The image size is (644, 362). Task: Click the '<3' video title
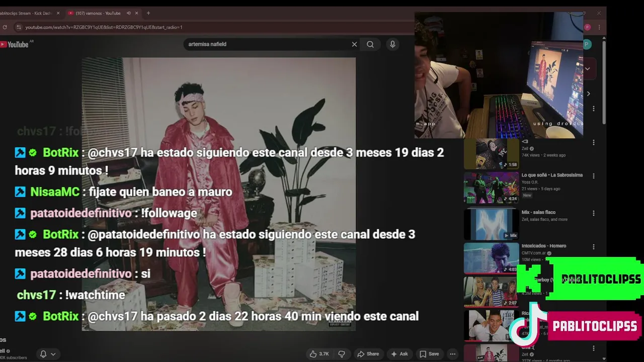[x=525, y=142]
